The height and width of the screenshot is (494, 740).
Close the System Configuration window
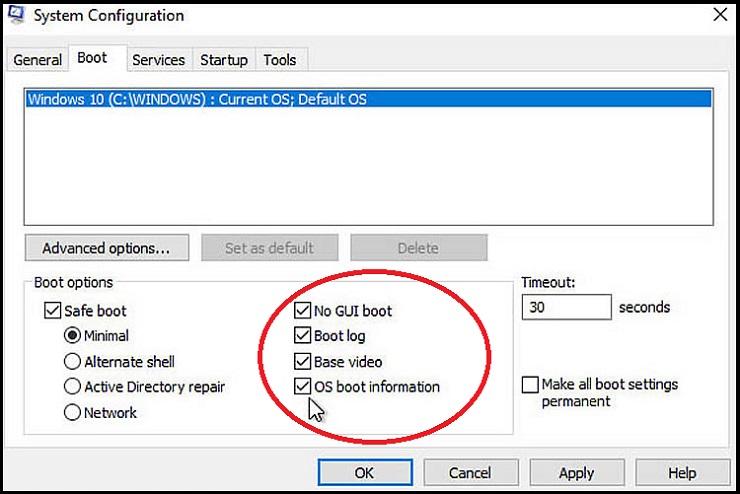click(720, 15)
